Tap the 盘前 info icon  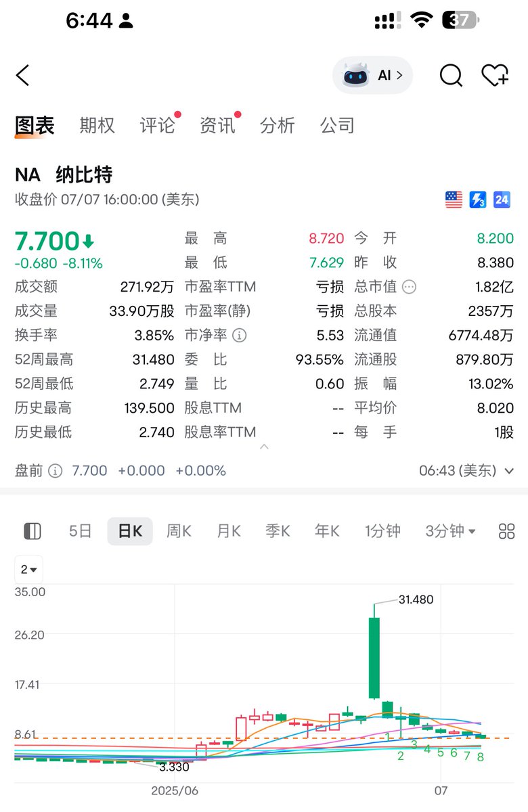[56, 471]
